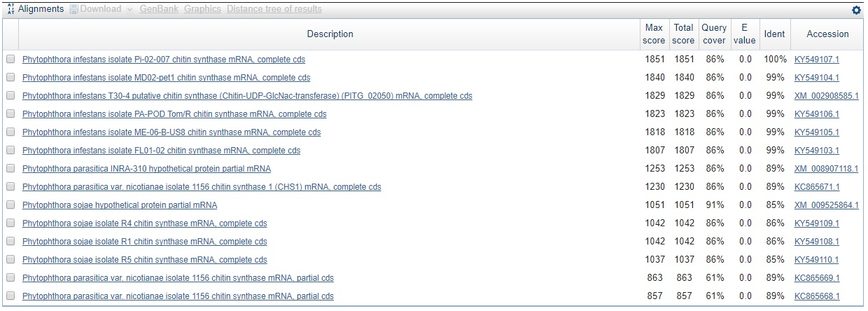This screenshot has height=311, width=868.
Task: Click the Download disk icon
Action: pyautogui.click(x=74, y=9)
